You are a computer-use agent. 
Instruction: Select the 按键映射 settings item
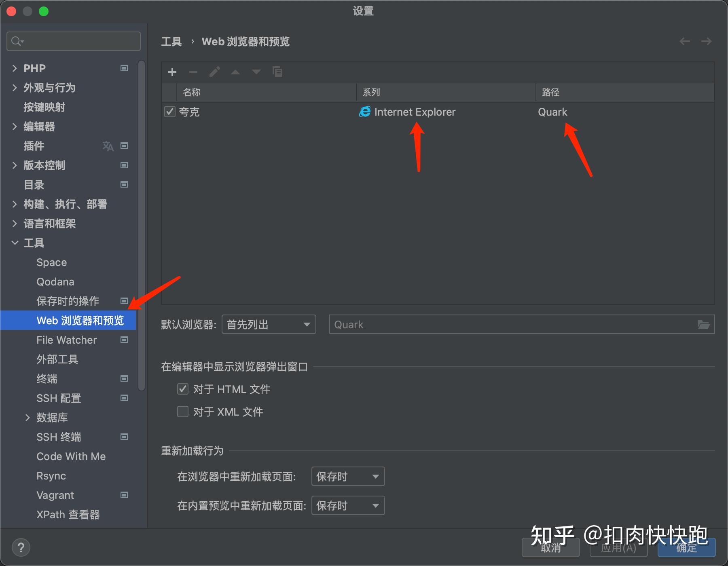point(44,107)
